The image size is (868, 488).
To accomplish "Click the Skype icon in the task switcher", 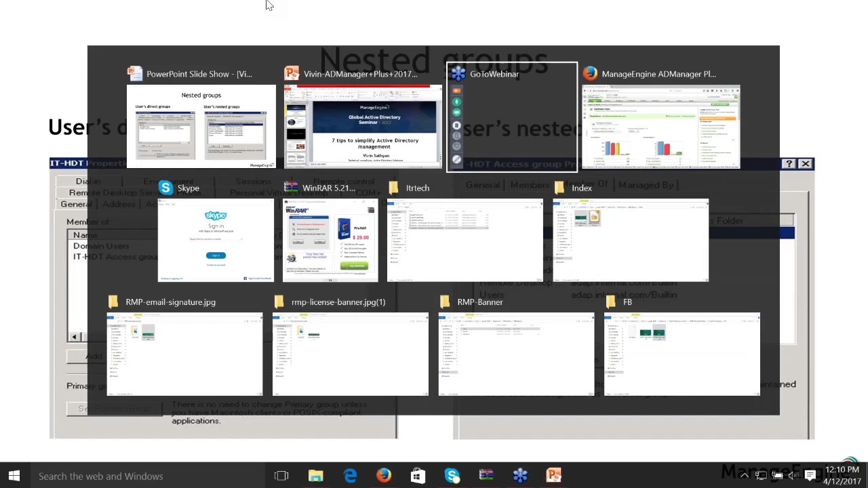I will click(166, 188).
